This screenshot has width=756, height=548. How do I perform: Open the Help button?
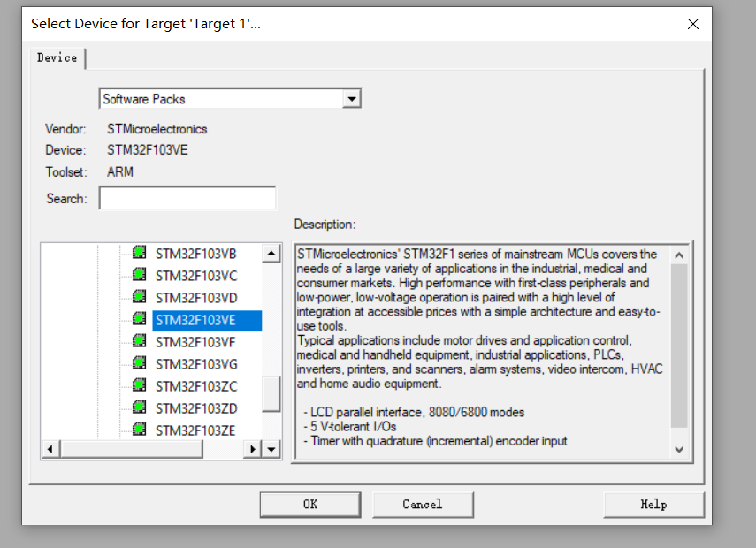coord(653,505)
